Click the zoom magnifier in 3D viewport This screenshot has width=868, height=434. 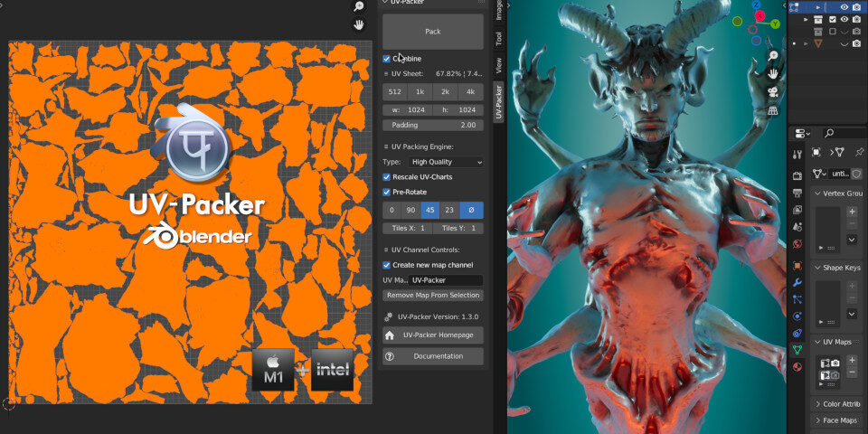[x=773, y=55]
